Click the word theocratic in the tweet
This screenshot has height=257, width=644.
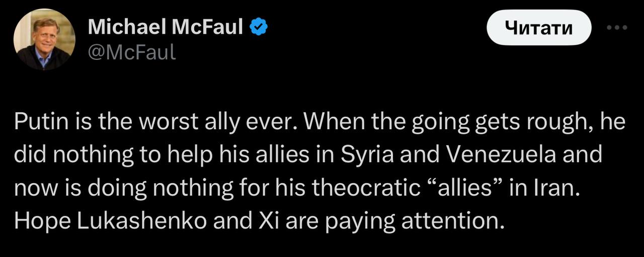(x=366, y=187)
